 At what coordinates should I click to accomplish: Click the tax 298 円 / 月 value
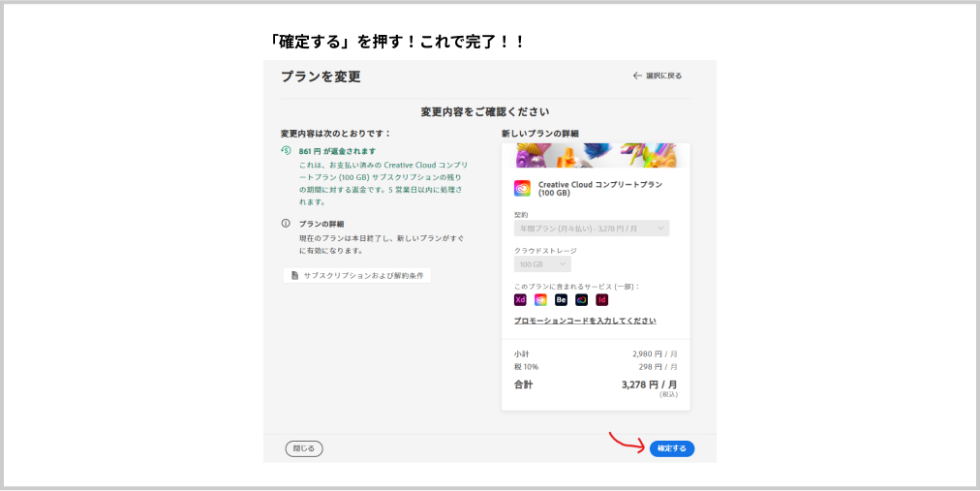(658, 367)
